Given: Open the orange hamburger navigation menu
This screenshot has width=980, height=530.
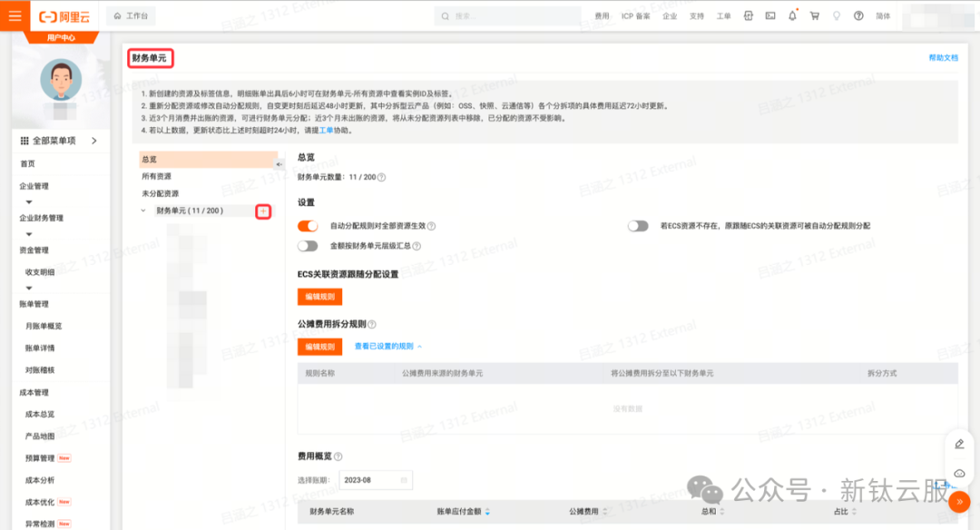Looking at the screenshot, I should (15, 15).
